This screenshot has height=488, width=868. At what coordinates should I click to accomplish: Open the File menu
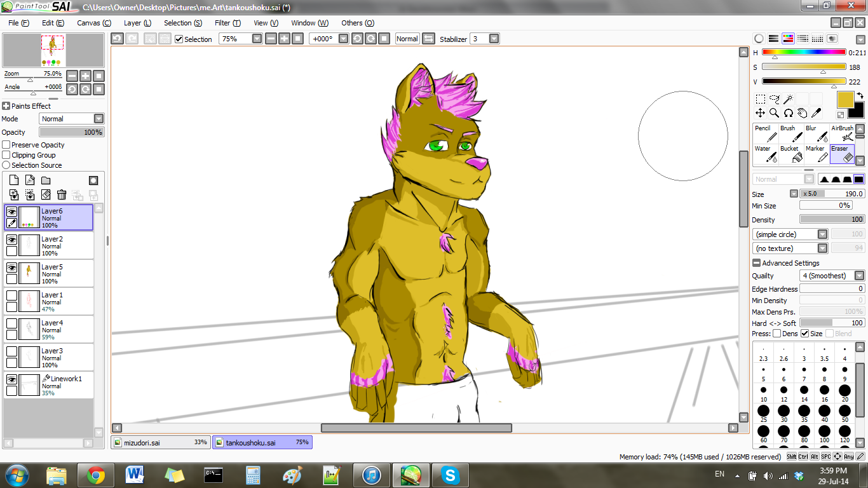click(19, 23)
